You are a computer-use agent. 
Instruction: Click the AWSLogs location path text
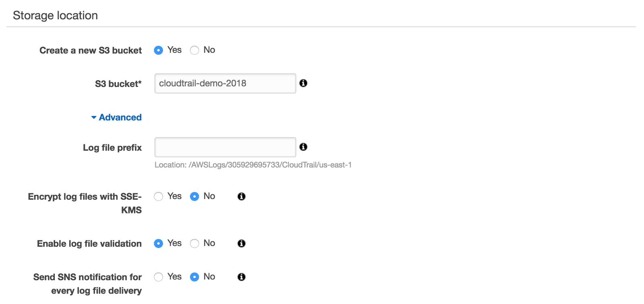pos(253,165)
